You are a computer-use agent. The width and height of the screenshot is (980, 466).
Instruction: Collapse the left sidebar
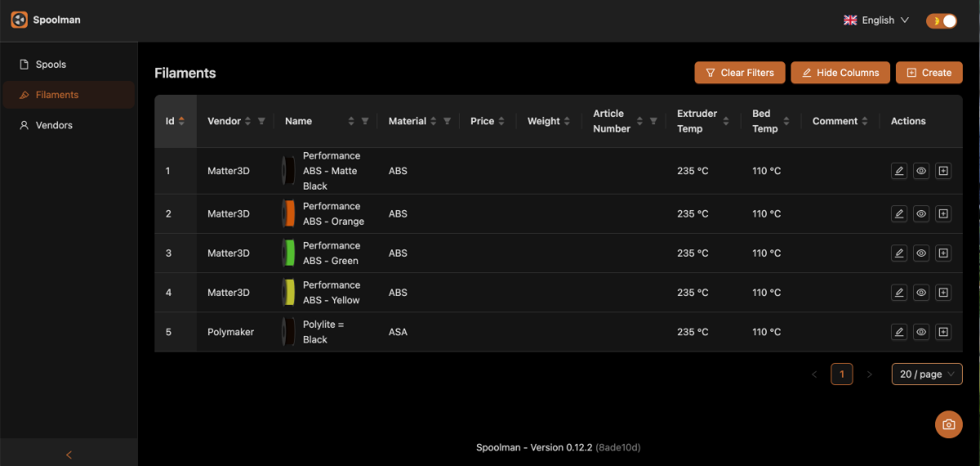tap(69, 455)
